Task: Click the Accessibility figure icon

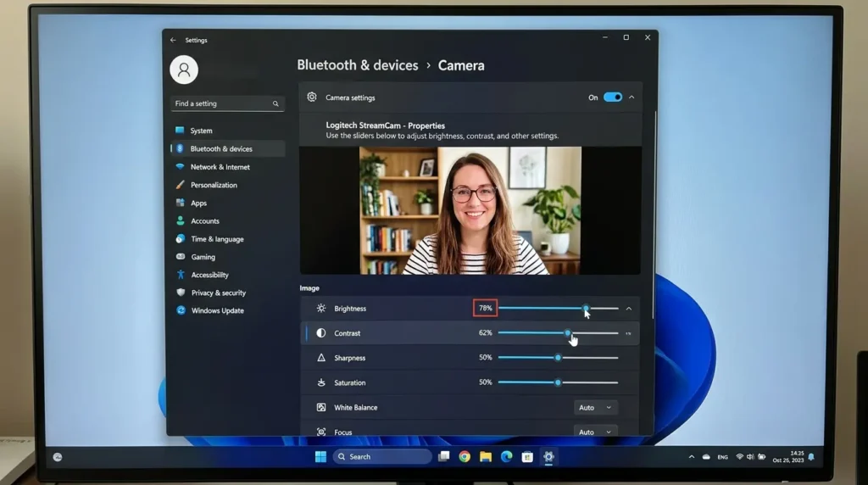Action: click(x=181, y=275)
